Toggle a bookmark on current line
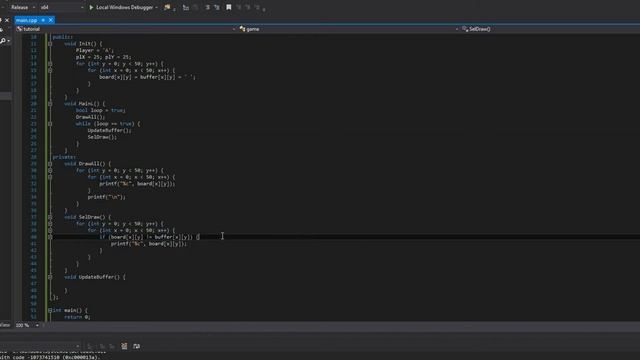 [x=229, y=7]
